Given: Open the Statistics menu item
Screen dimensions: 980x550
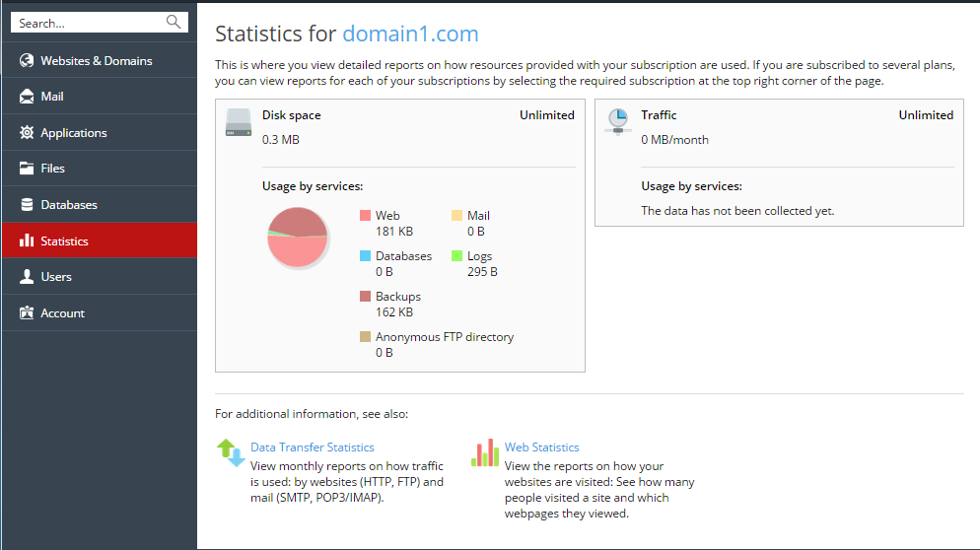Looking at the screenshot, I should (100, 241).
